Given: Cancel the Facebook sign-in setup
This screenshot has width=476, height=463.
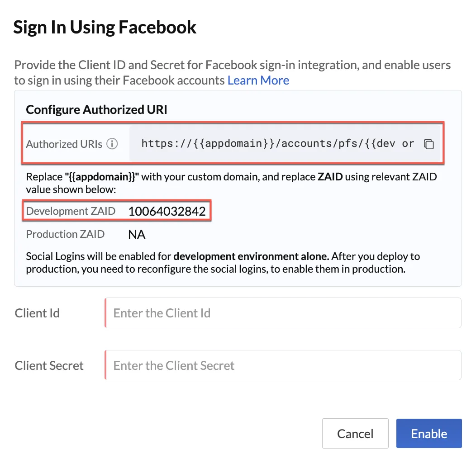Looking at the screenshot, I should tap(355, 433).
